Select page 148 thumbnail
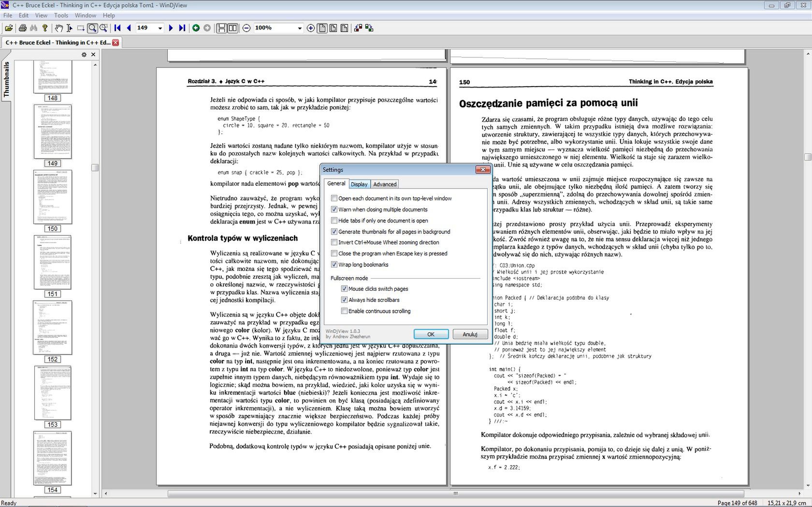This screenshot has height=507, width=812. tap(53, 77)
